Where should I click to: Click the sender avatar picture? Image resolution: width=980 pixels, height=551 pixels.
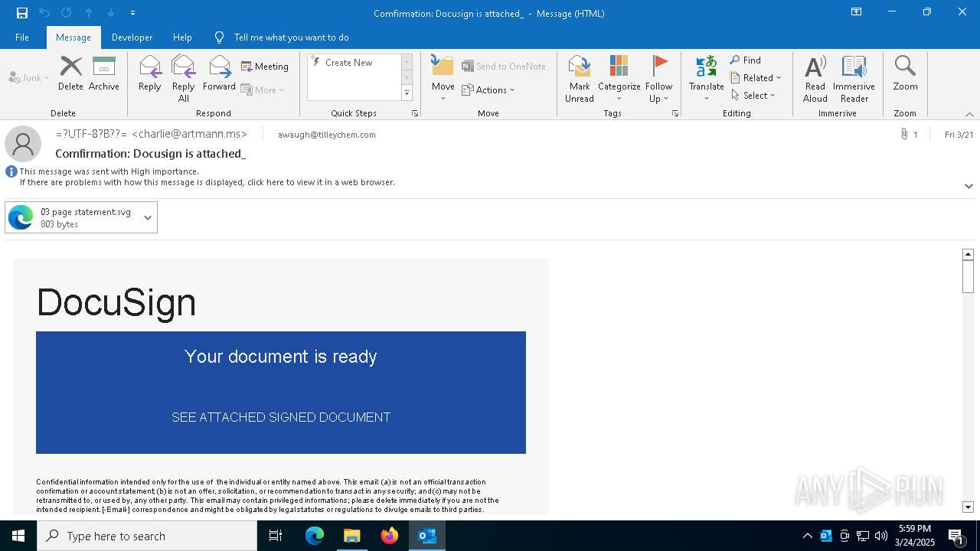point(23,144)
